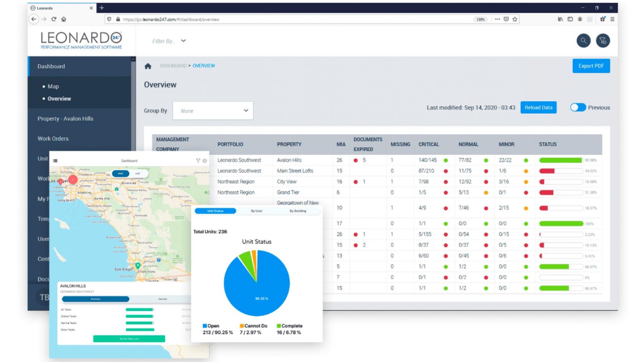This screenshot has height=362, width=644.
Task: Click the Grand Tier property cell
Action: point(288,192)
